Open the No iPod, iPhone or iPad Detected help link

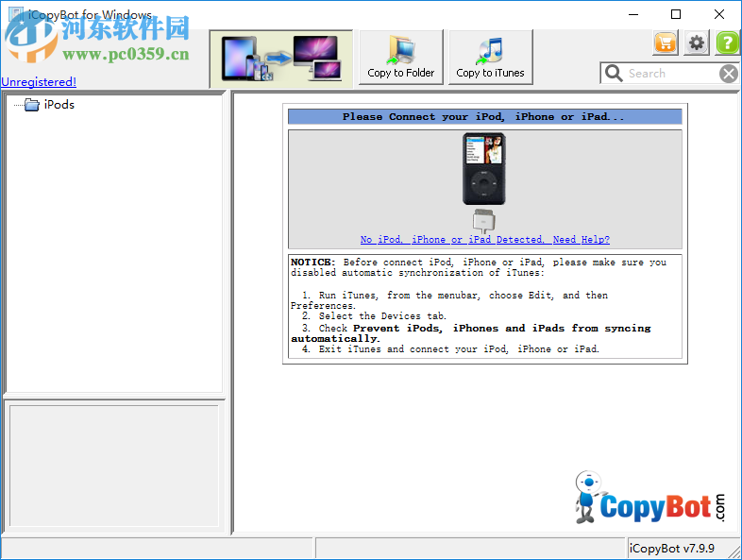tap(485, 240)
